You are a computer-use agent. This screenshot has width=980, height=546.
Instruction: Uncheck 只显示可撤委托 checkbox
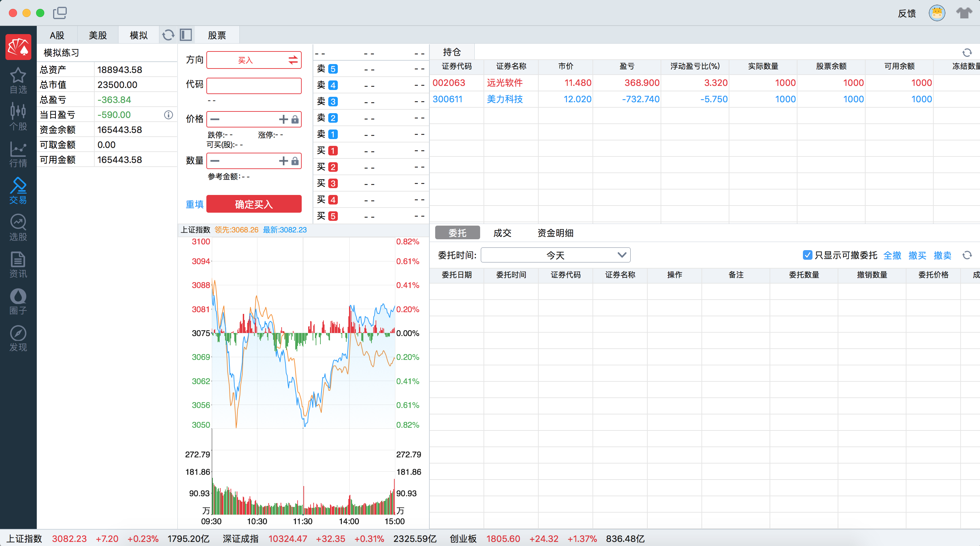click(x=807, y=255)
